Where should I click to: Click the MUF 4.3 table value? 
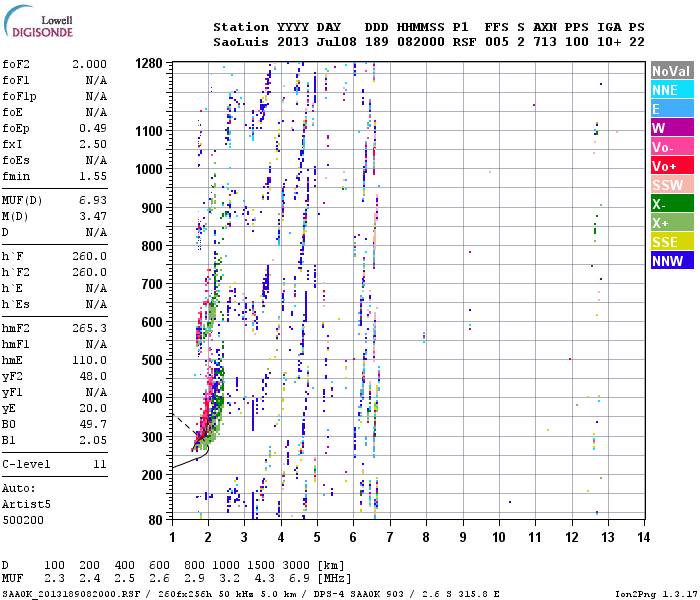pos(264,578)
